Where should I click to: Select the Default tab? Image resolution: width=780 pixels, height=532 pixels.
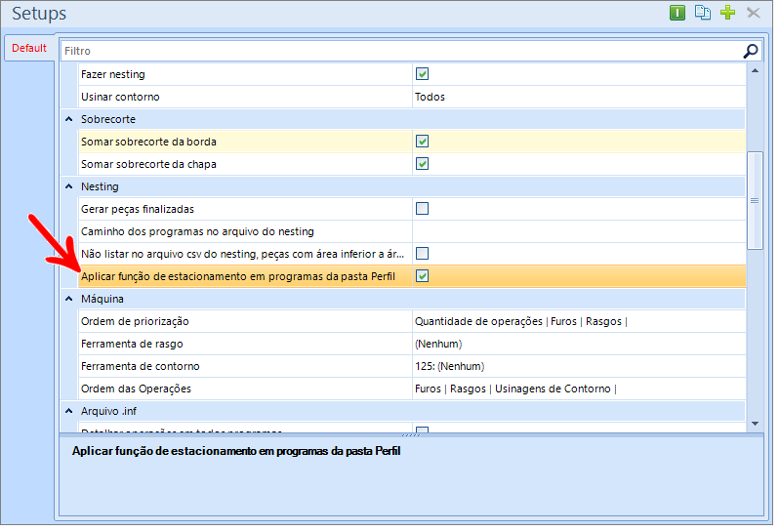click(x=29, y=48)
